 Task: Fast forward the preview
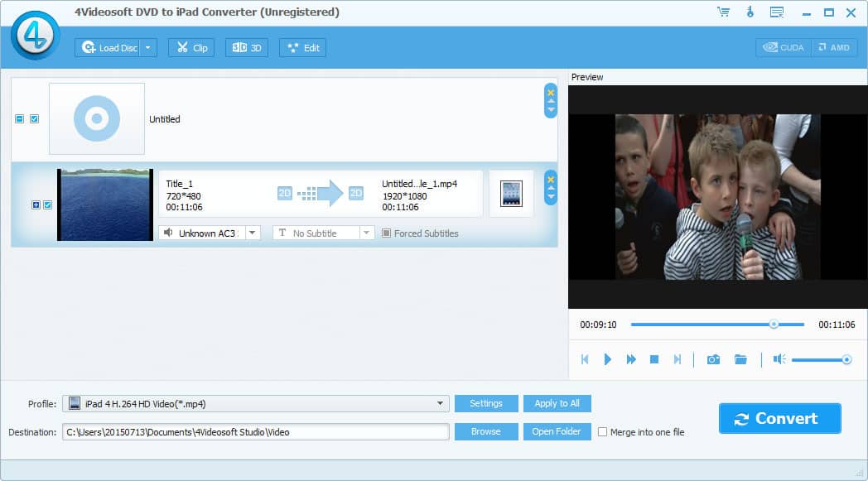(x=631, y=359)
